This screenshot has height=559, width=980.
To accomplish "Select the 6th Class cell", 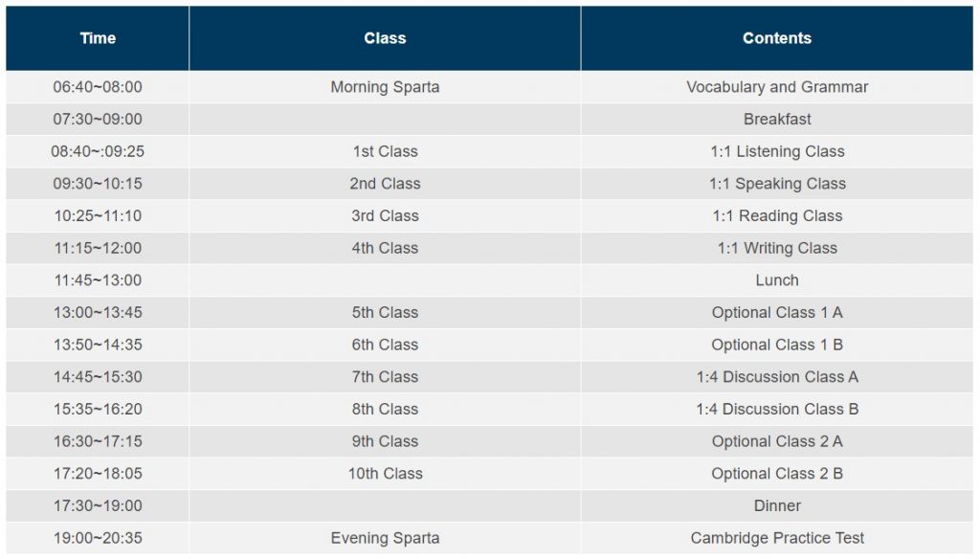I will click(x=385, y=345).
